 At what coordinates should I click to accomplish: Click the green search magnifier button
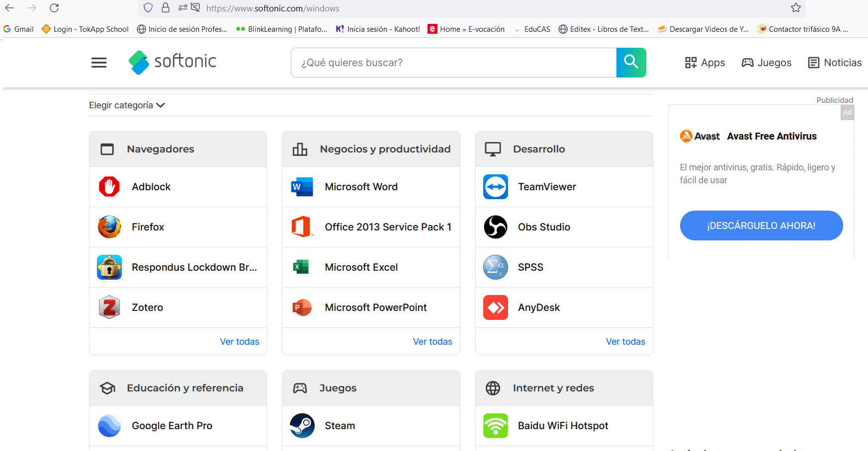[631, 63]
